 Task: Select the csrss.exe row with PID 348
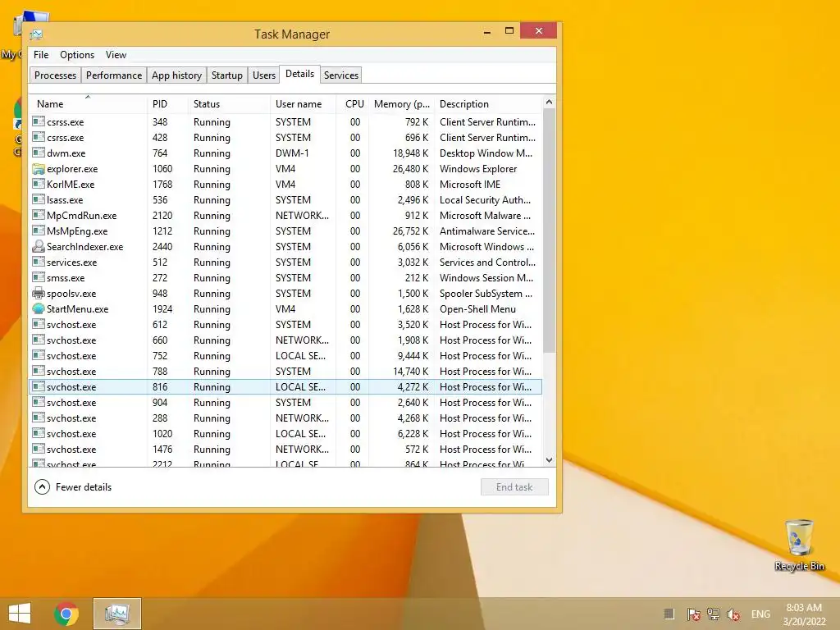pyautogui.click(x=285, y=122)
